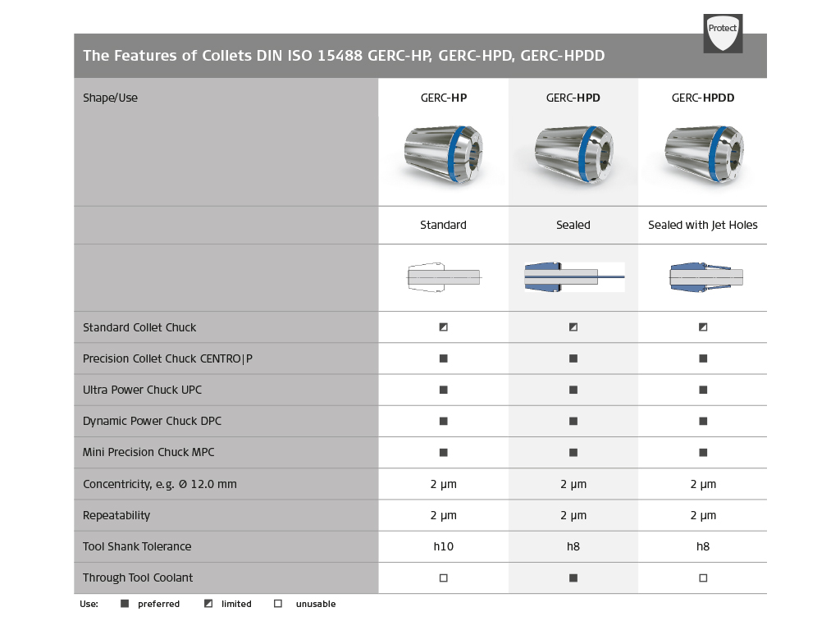Click the preferred square for Dynamic Power Chuck under GERC-HPDD

(x=703, y=421)
